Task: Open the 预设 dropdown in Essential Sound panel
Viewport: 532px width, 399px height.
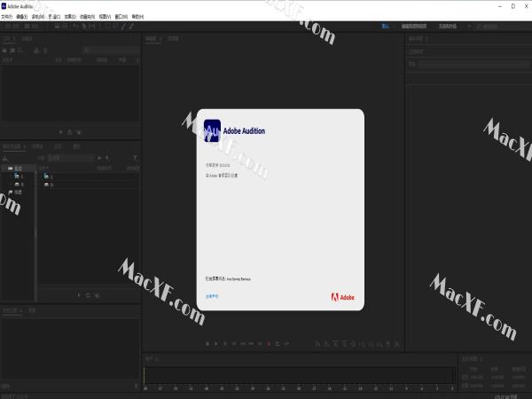Action: [473, 64]
